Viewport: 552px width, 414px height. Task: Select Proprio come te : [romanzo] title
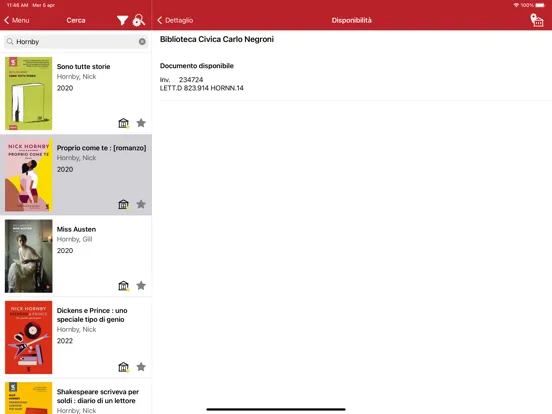pos(101,148)
